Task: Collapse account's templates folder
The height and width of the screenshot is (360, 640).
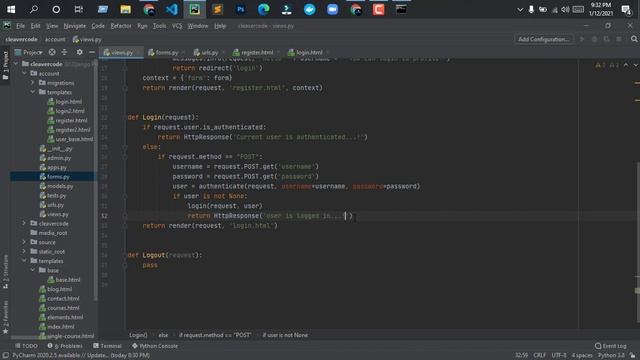Action: tap(33, 92)
